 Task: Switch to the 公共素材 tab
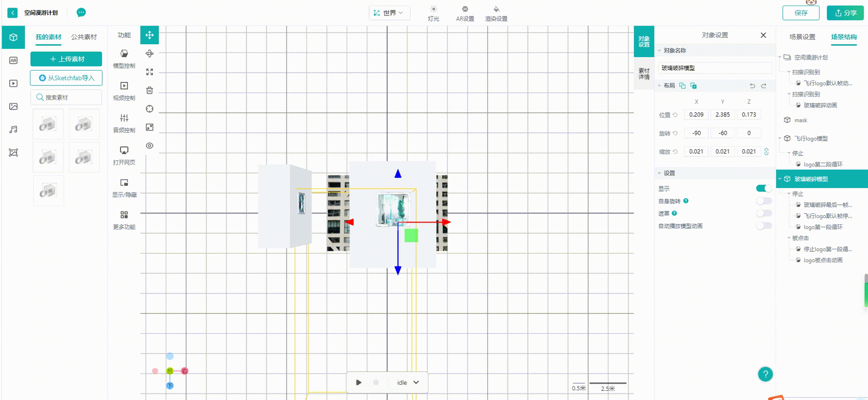pyautogui.click(x=84, y=37)
